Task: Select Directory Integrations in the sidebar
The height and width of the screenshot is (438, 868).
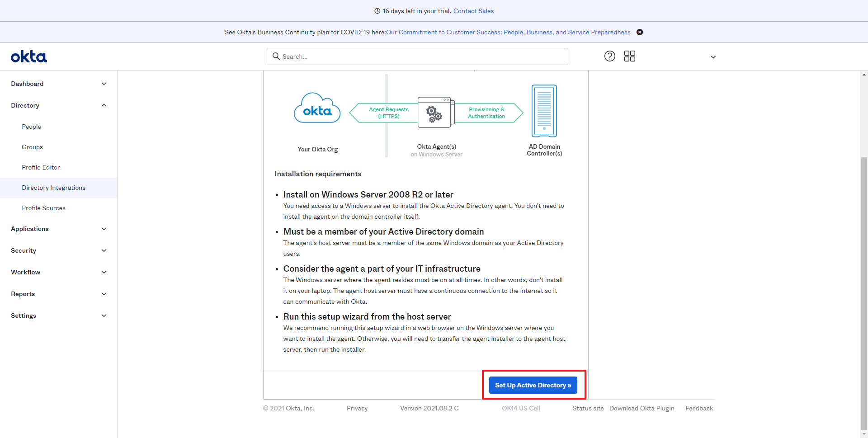Action: [58, 188]
